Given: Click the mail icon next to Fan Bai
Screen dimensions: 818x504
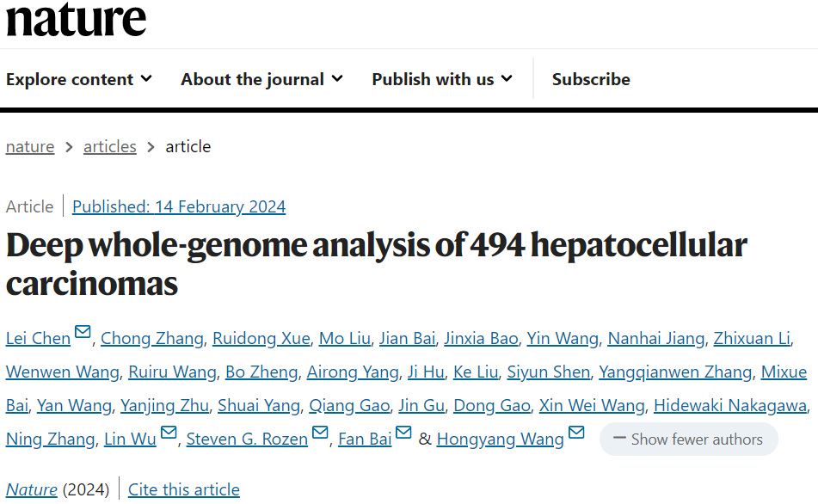Looking at the screenshot, I should point(403,433).
